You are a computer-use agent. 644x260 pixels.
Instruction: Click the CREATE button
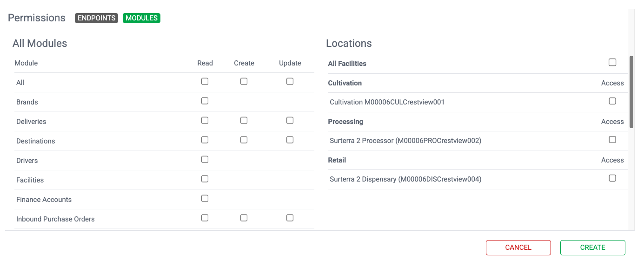tap(593, 247)
